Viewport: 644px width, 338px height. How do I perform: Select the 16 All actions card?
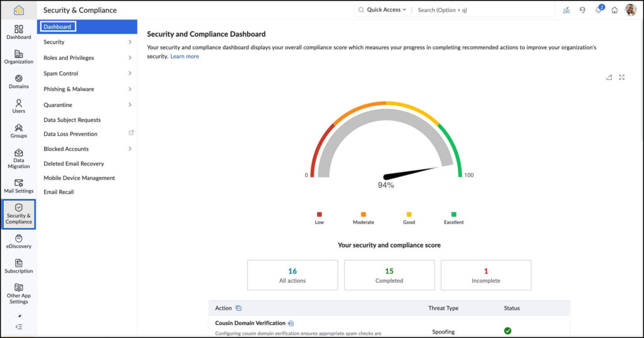[x=292, y=275]
